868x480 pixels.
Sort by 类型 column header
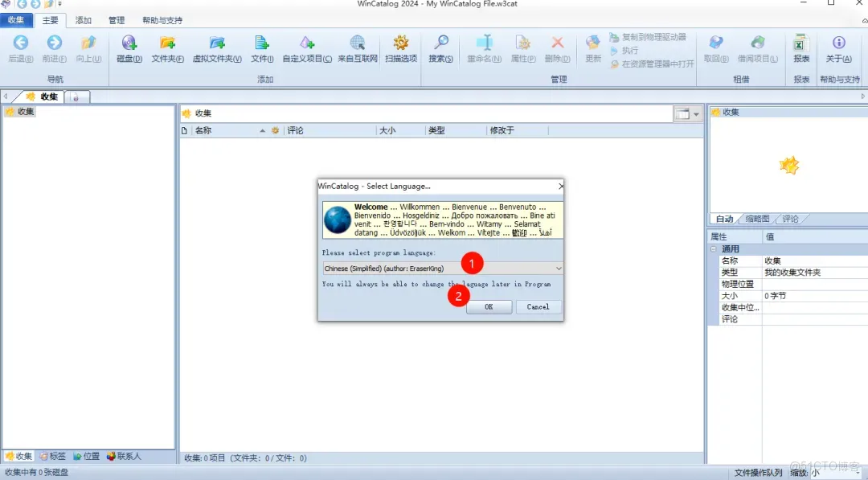coord(456,131)
